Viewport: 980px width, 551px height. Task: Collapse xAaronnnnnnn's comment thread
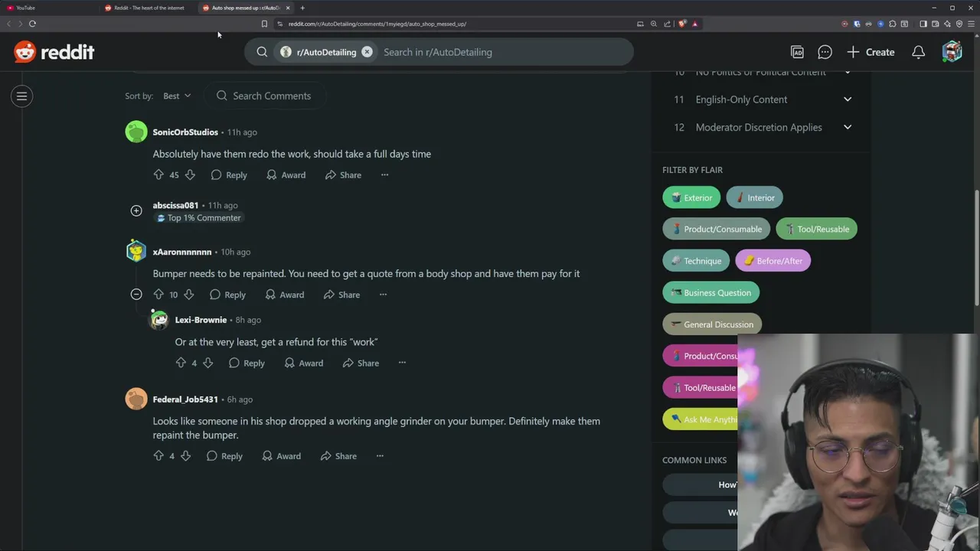tap(136, 294)
